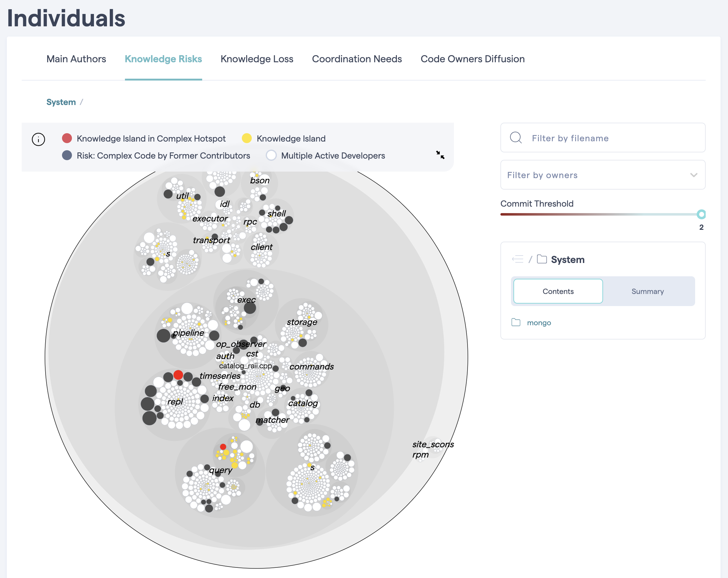Screen dimensions: 728x578
Task: Collapse the legend using the arrows icon
Action: click(x=441, y=155)
